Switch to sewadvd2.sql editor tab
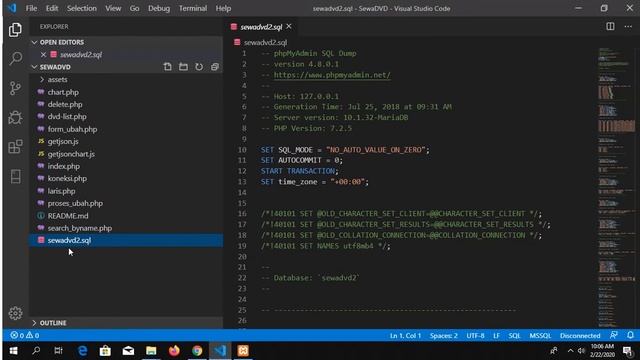Screen dimensions: 640x360 pos(261,27)
